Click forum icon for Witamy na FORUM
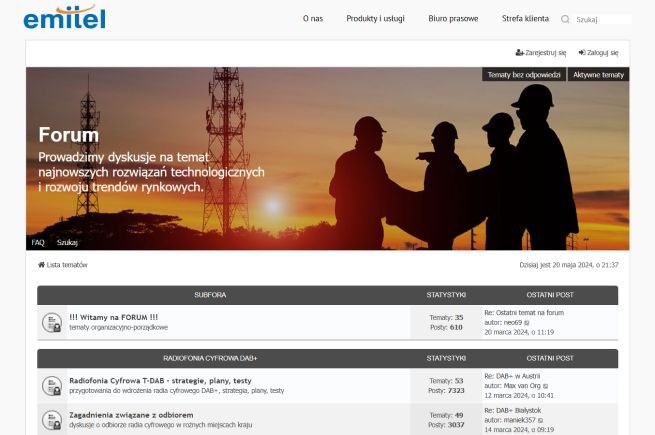 52,323
